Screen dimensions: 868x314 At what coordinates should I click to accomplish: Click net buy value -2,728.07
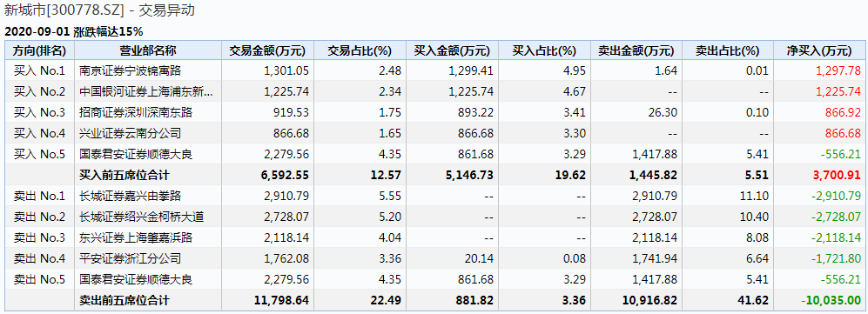point(837,217)
